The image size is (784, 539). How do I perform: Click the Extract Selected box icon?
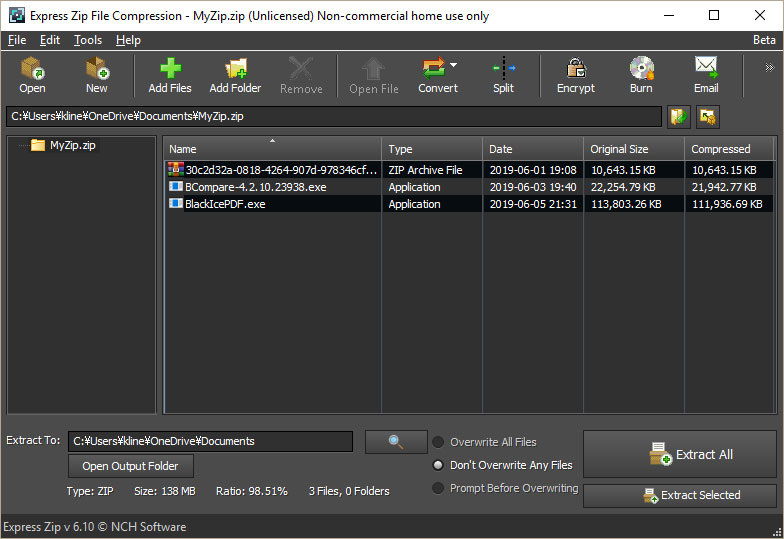[x=650, y=496]
